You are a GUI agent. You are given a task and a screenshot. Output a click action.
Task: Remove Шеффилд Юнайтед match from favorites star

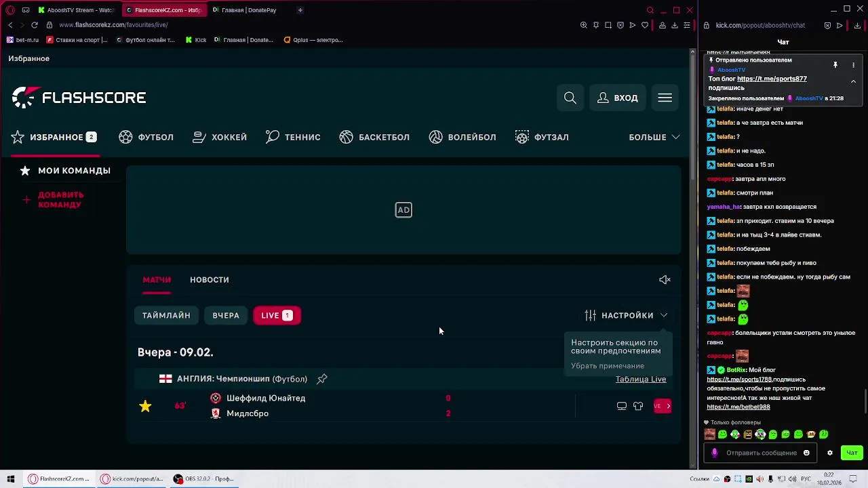145,406
